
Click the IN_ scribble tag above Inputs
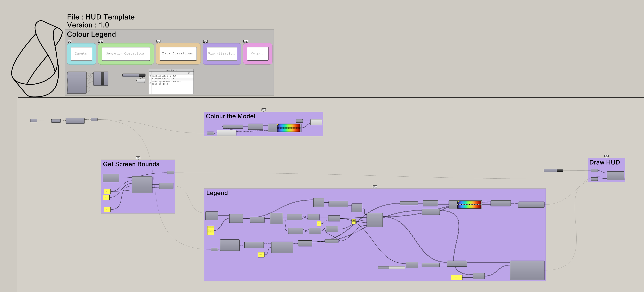[x=70, y=41]
